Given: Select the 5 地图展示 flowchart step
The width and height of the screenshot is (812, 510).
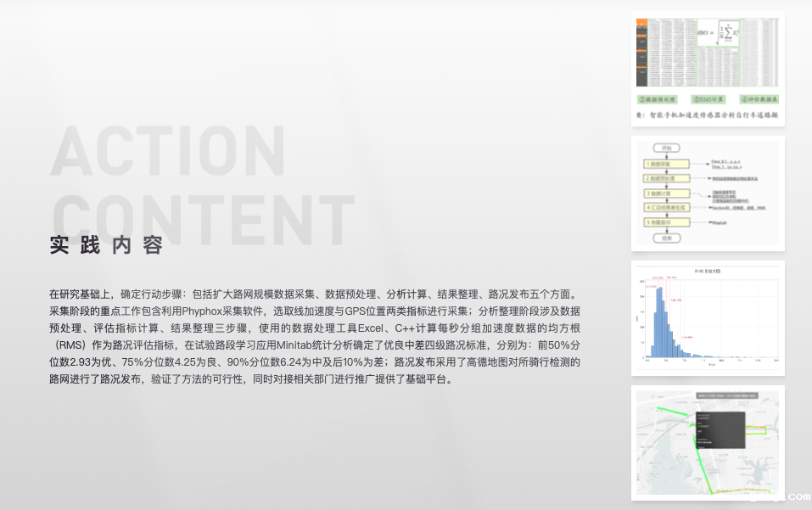Looking at the screenshot, I should (667, 222).
